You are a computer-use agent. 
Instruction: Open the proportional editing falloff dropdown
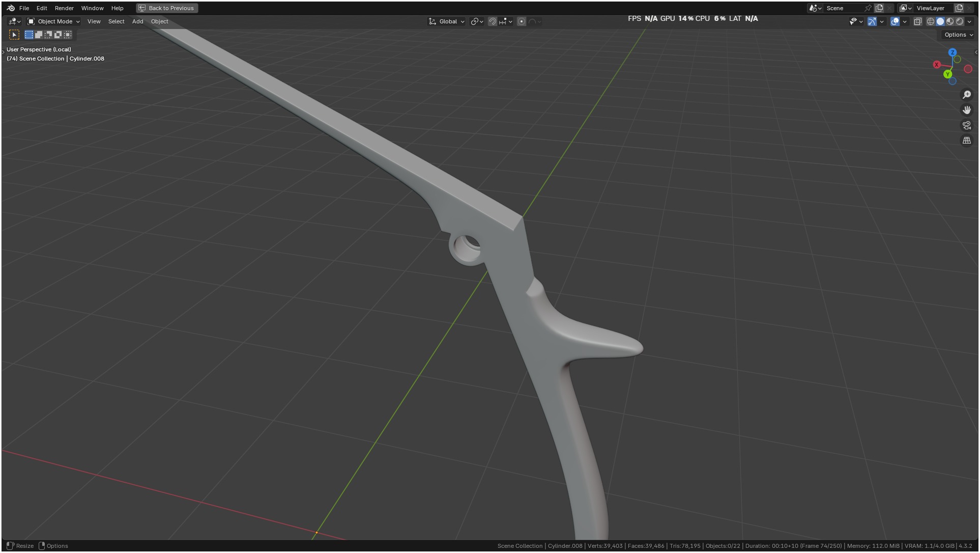point(535,21)
